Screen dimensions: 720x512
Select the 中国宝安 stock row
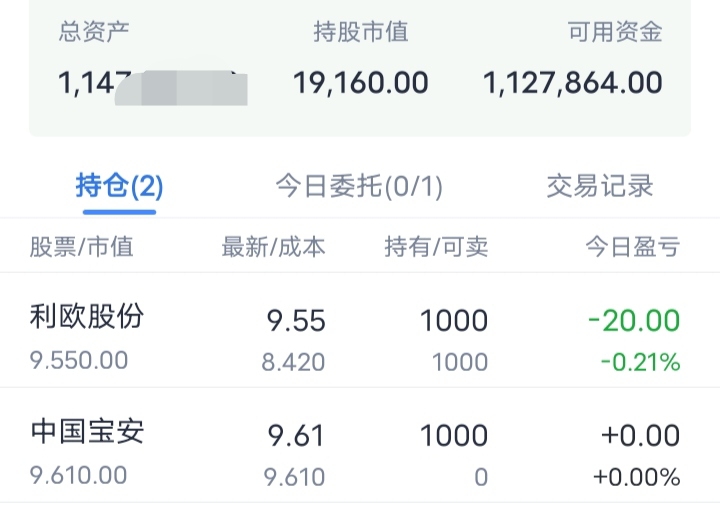point(360,445)
